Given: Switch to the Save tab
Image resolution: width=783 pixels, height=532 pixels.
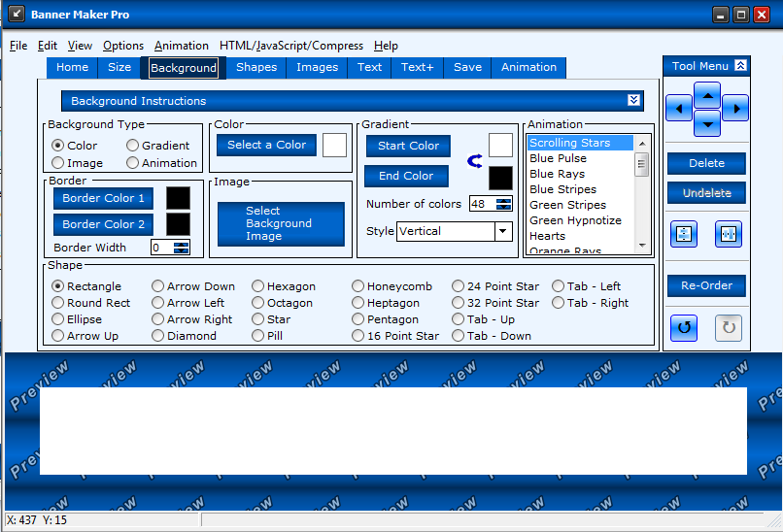Looking at the screenshot, I should coord(467,67).
